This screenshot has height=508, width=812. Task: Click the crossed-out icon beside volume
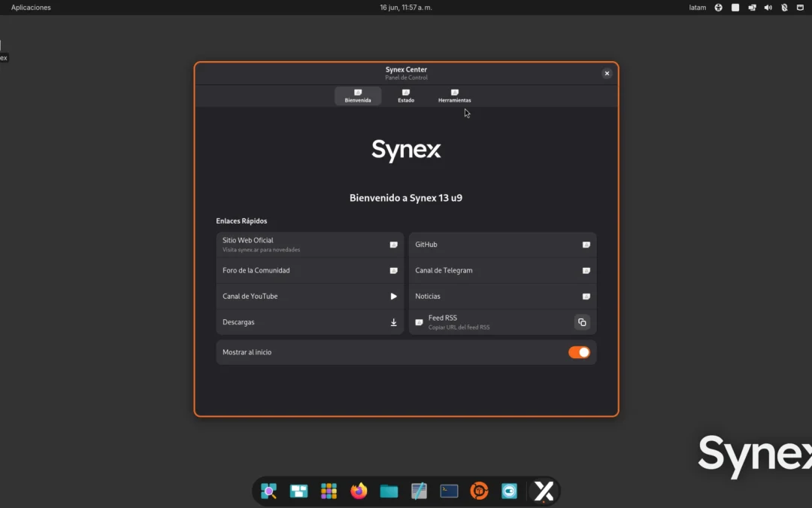click(x=784, y=8)
